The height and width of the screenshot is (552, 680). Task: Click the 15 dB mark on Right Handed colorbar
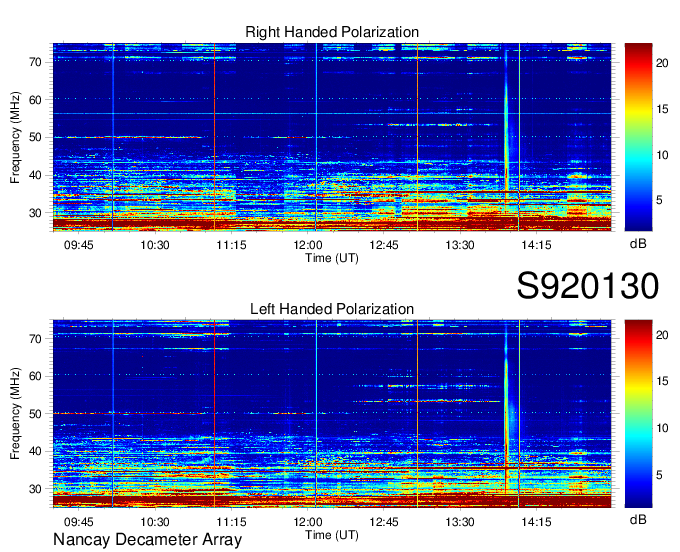coord(662,109)
